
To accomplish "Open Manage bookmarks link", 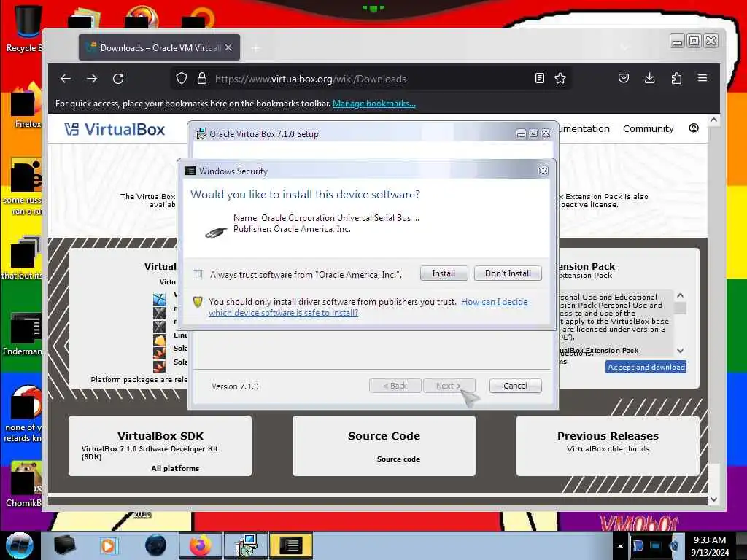I will (374, 104).
